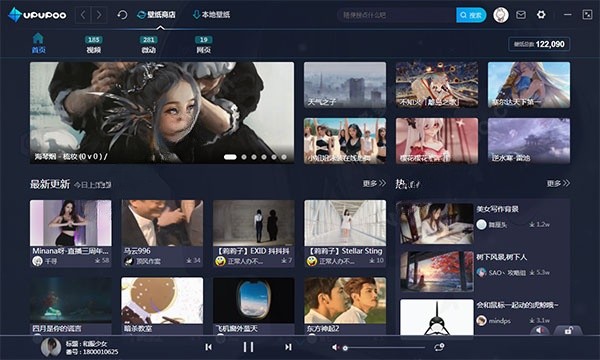Click the volume slider track
Image resolution: width=600 pixels, height=360 pixels.
384,348
